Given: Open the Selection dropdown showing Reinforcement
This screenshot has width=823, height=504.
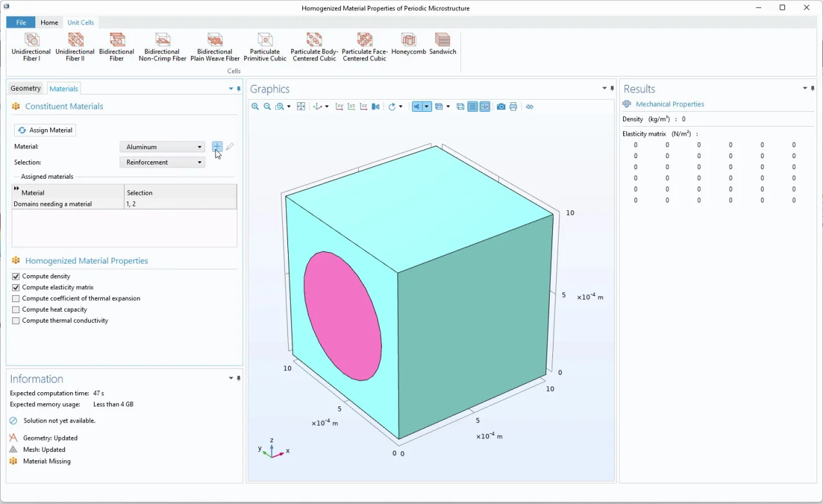Looking at the screenshot, I should [x=162, y=163].
